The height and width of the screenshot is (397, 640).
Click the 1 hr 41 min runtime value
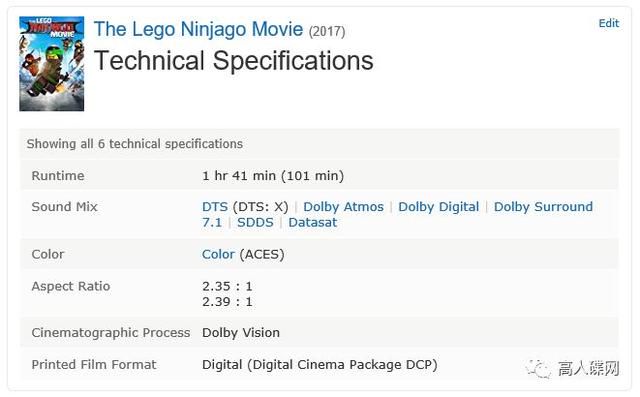pos(273,176)
